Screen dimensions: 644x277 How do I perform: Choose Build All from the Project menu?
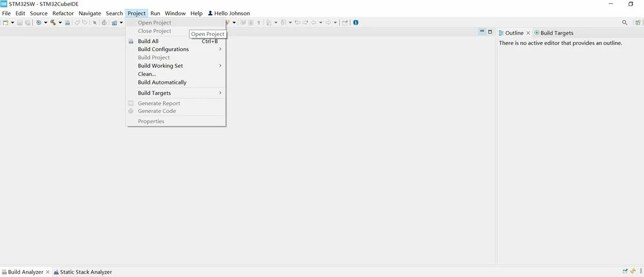(x=176, y=41)
